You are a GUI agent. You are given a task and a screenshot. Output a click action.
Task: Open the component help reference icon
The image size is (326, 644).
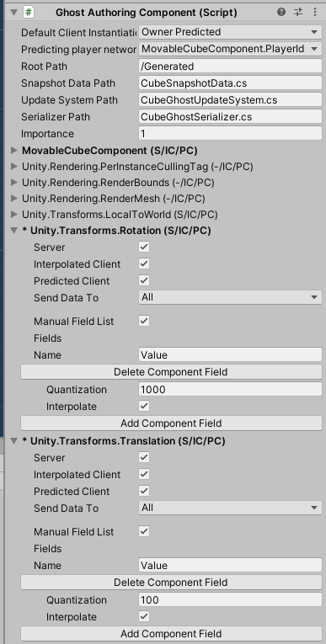point(281,12)
